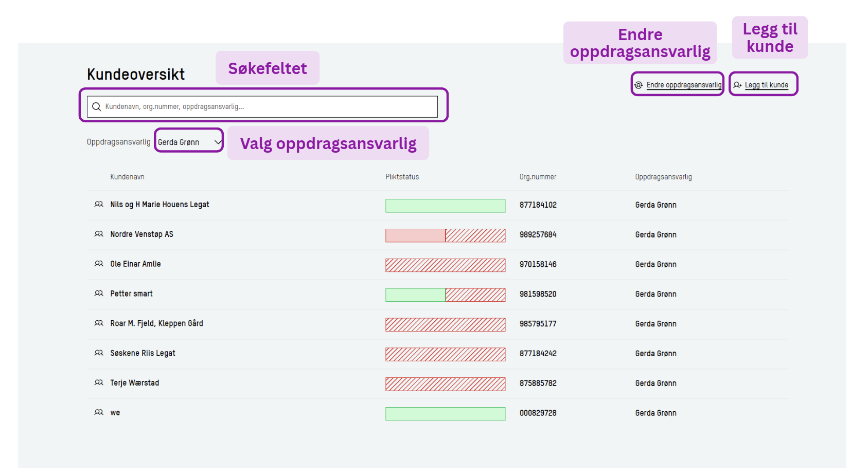Click the green status bar for Nils og H Marie Houens Legat
This screenshot has height=476, width=868.
(x=445, y=206)
